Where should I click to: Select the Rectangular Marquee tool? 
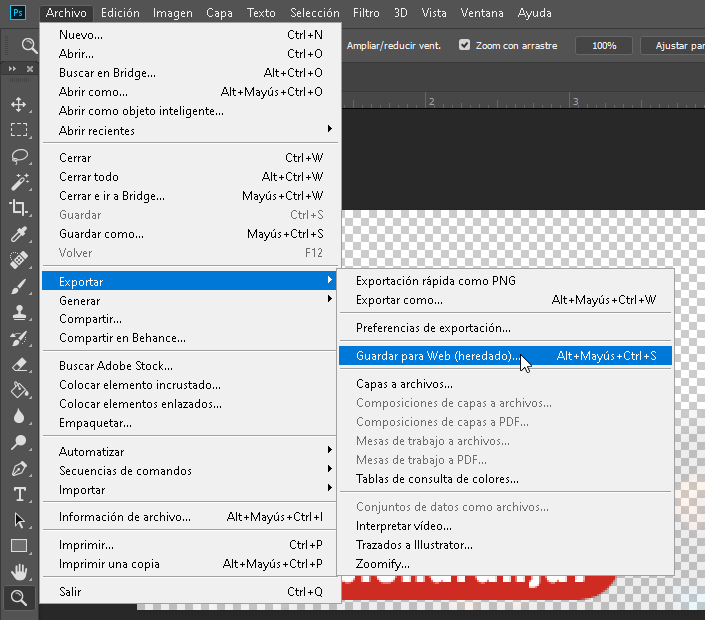(x=19, y=130)
